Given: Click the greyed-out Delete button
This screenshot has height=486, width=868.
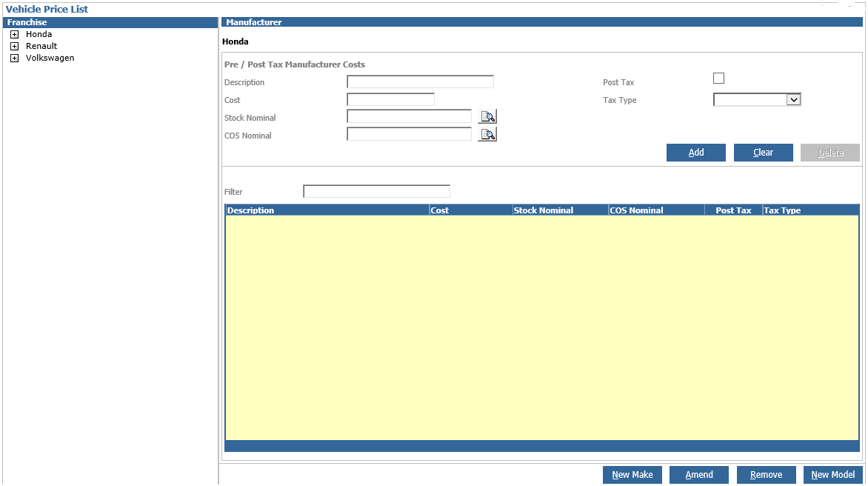Looking at the screenshot, I should (830, 153).
